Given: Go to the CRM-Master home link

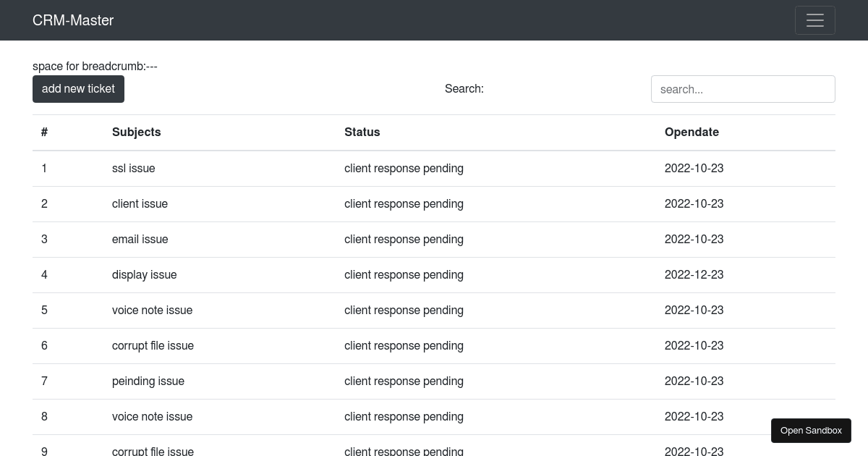Looking at the screenshot, I should 73,20.
